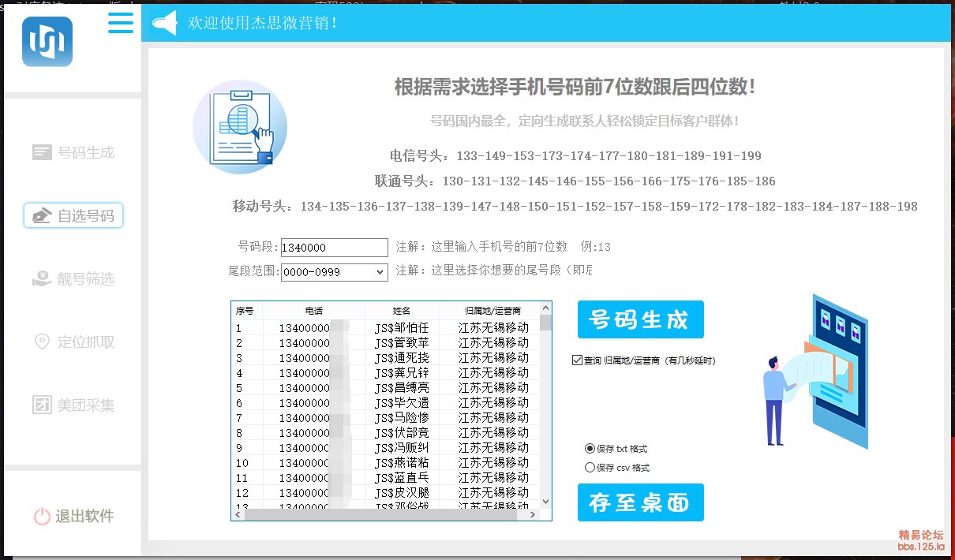This screenshot has height=560, width=955.
Task: Select the row named JS$蓝直乓
Action: coord(386,478)
